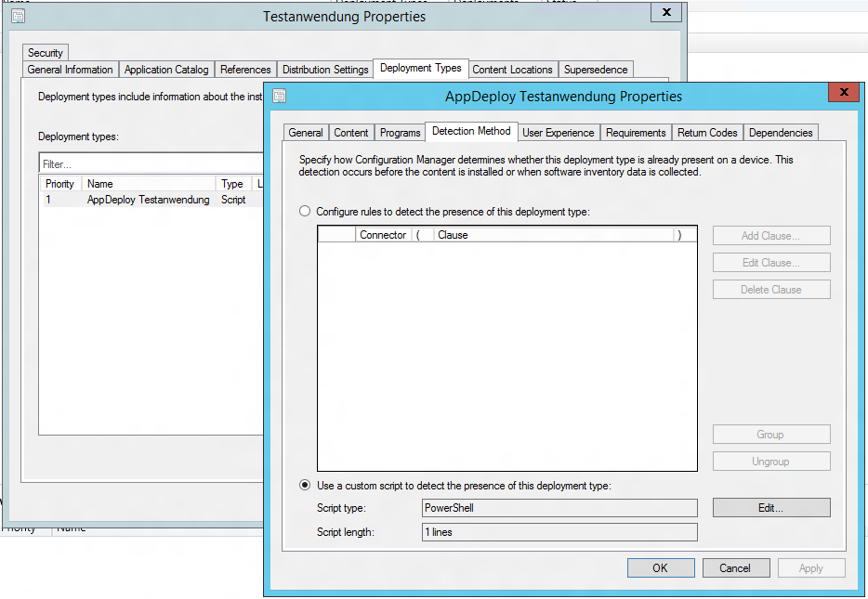Click priority '1' cell in deployment types
The height and width of the screenshot is (599, 868).
point(48,200)
